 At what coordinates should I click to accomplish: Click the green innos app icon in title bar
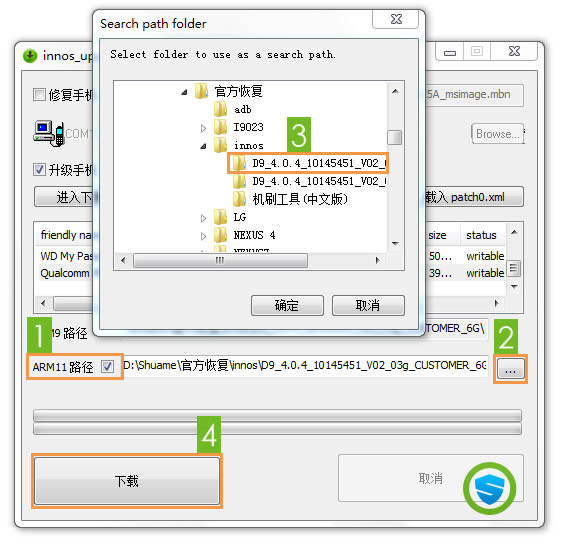pos(30,56)
